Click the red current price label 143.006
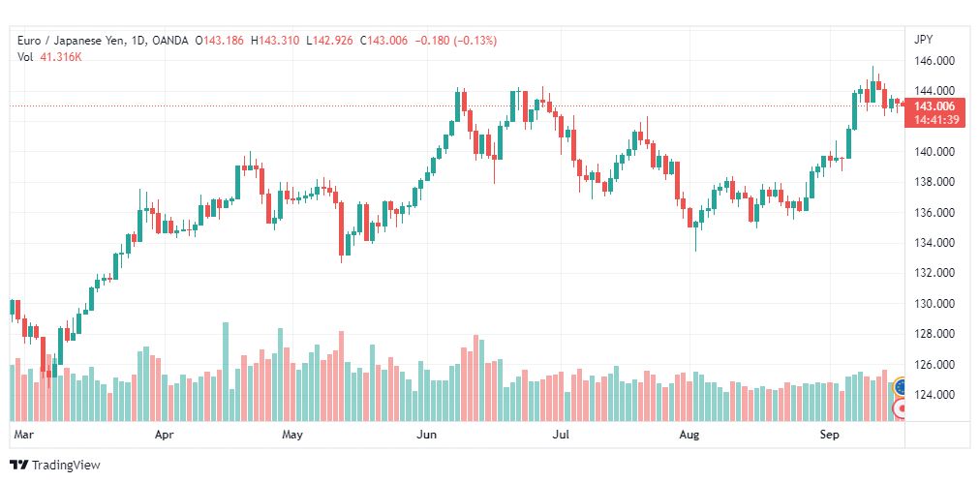The width and height of the screenshot is (980, 482). 935,106
